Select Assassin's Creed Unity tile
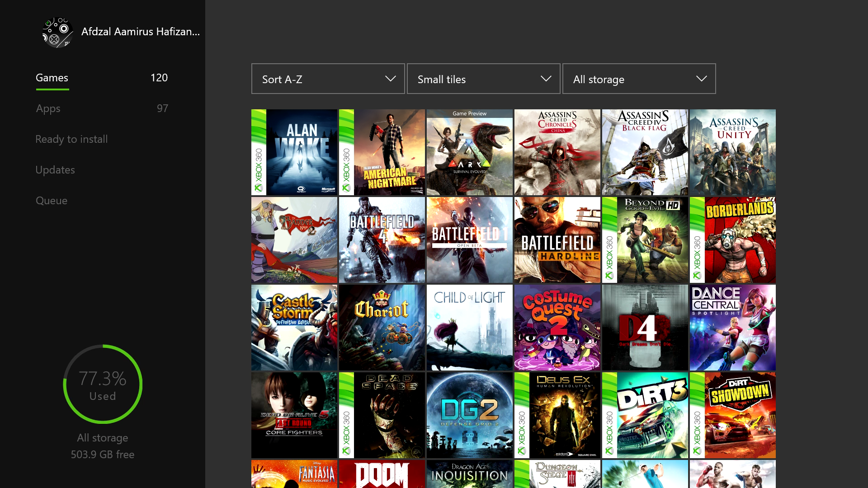Screen dimensions: 868x488 click(x=733, y=152)
